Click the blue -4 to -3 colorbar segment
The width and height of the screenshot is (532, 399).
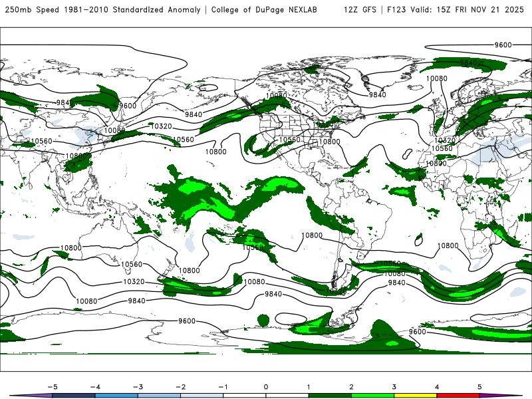coord(116,396)
